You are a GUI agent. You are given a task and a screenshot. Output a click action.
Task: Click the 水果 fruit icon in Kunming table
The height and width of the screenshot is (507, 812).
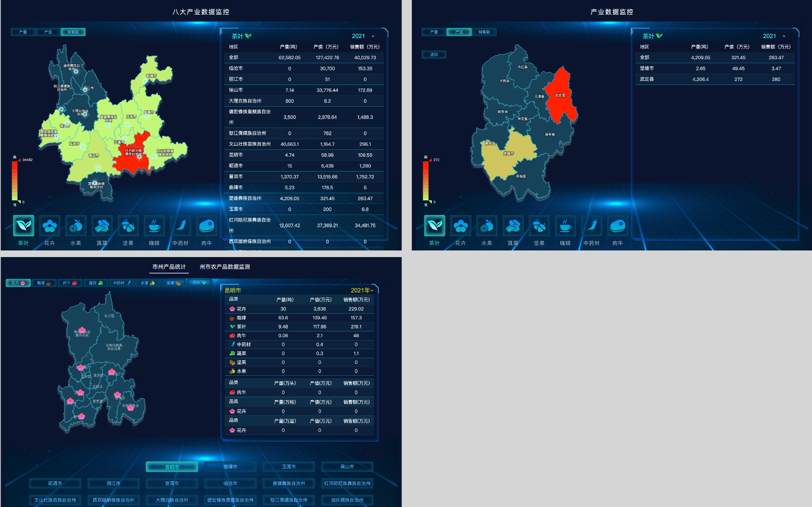(232, 371)
